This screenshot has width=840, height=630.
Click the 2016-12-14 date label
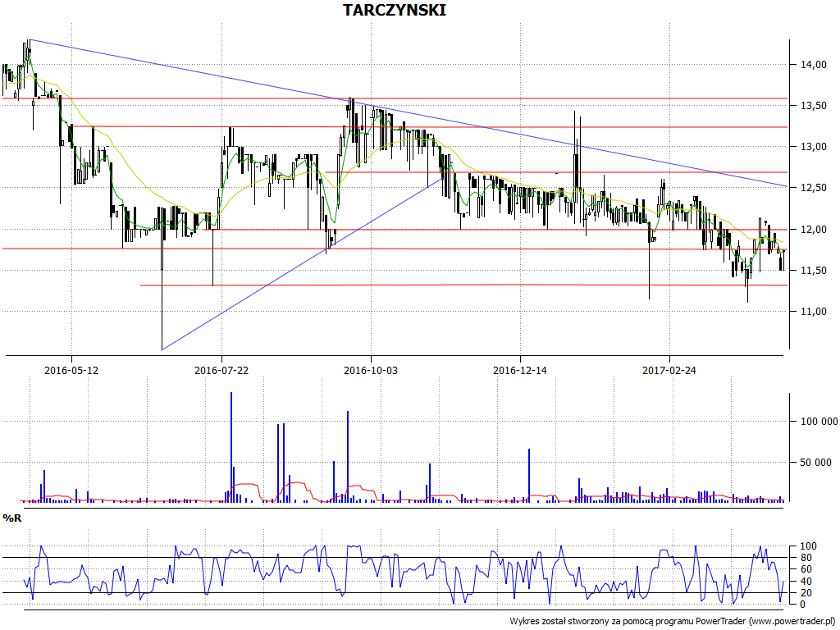(x=519, y=370)
